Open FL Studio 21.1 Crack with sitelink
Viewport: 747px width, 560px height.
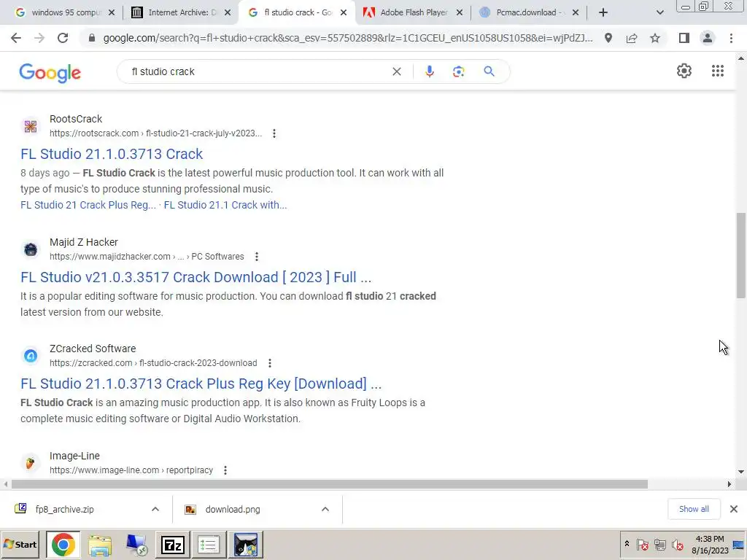click(x=225, y=205)
